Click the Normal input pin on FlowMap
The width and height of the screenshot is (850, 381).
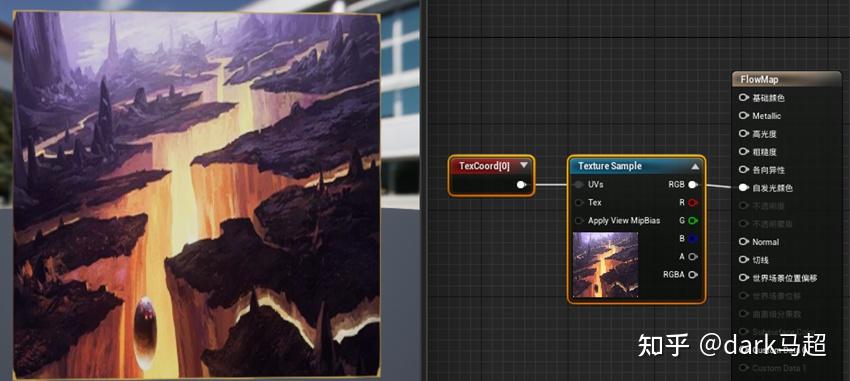(744, 242)
